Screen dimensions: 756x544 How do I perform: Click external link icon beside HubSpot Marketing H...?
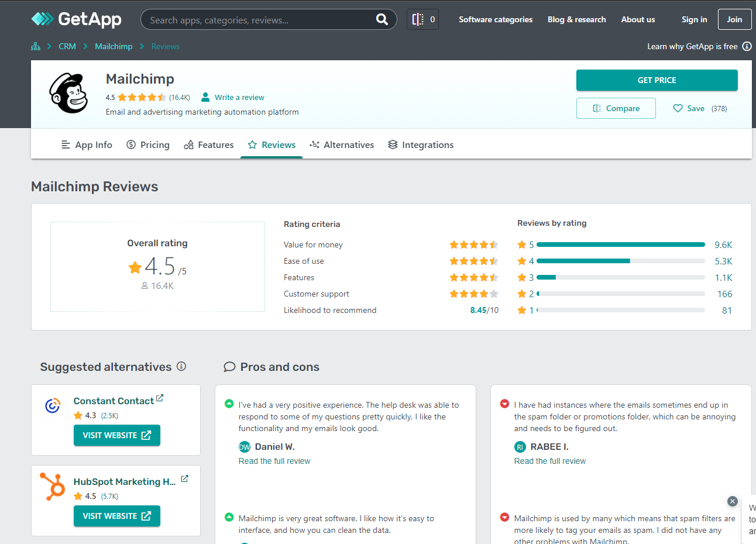(184, 478)
